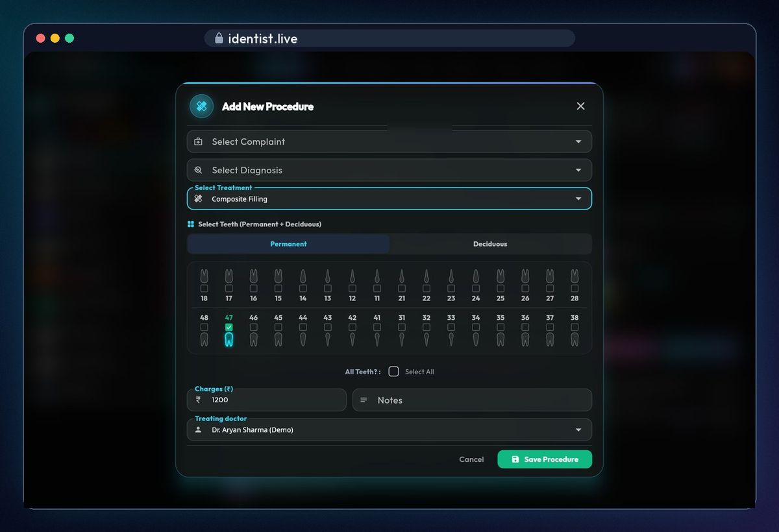779x532 pixels.
Task: Click tooth 28 molar icon
Action: click(x=575, y=276)
